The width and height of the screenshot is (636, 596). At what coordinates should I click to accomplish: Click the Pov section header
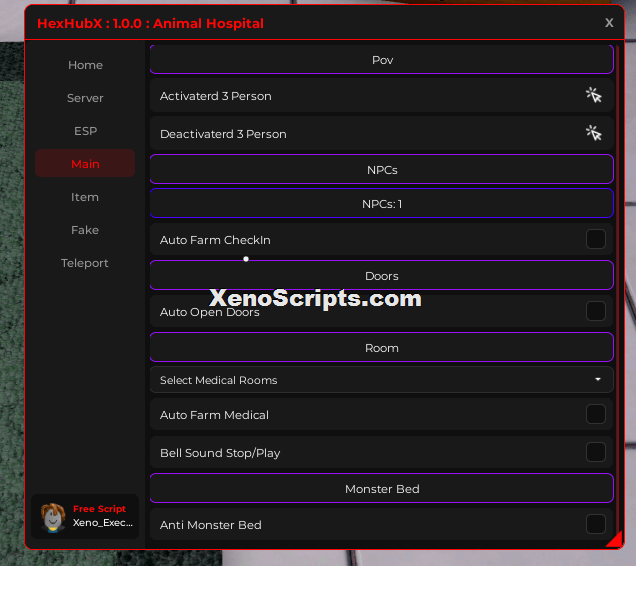pyautogui.click(x=381, y=60)
